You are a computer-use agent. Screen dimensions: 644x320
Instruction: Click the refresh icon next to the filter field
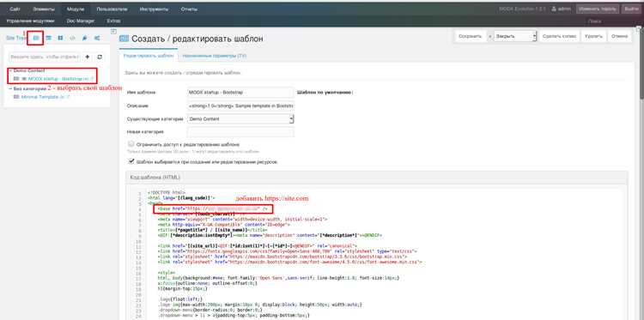(x=100, y=57)
